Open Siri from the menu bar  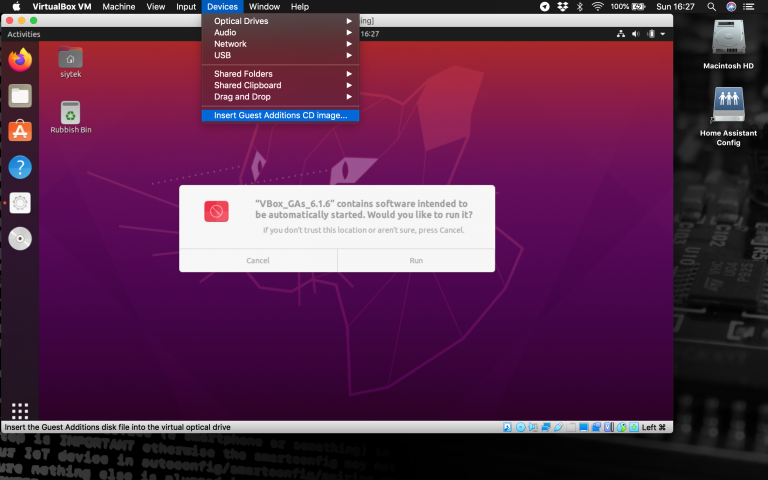coord(731,6)
